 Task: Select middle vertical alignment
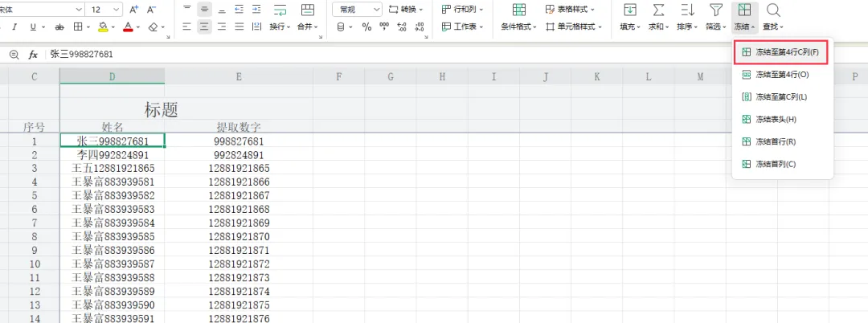pyautogui.click(x=204, y=9)
